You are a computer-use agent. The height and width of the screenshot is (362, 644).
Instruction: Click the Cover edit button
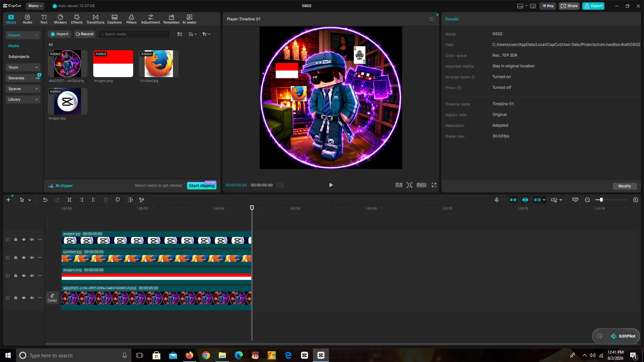[52, 298]
